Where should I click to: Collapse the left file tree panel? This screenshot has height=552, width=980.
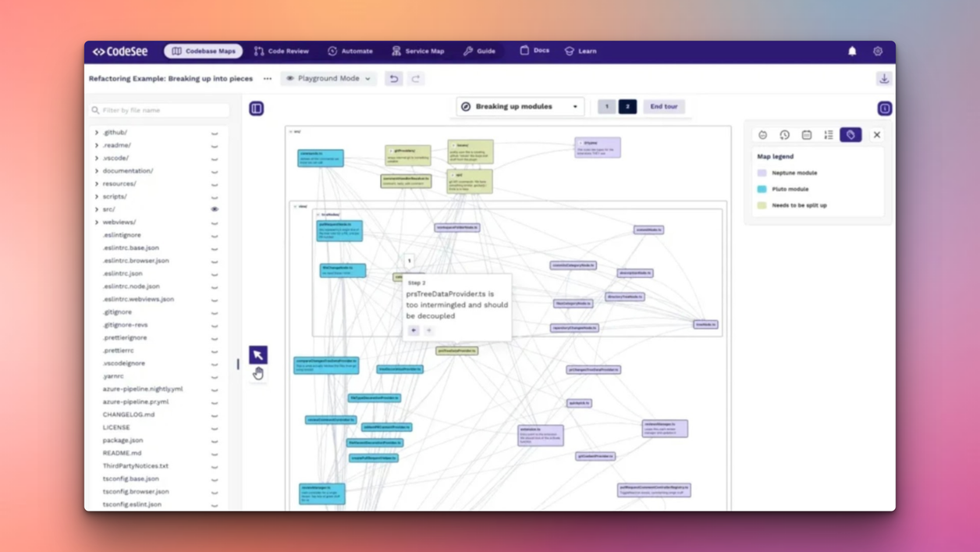[x=257, y=108]
